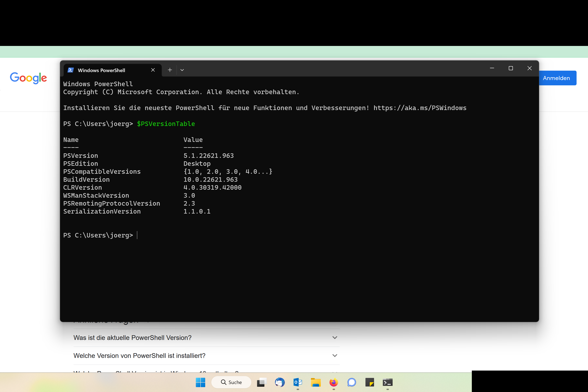
Task: Select the Windows PowerShell tab
Action: [113, 70]
